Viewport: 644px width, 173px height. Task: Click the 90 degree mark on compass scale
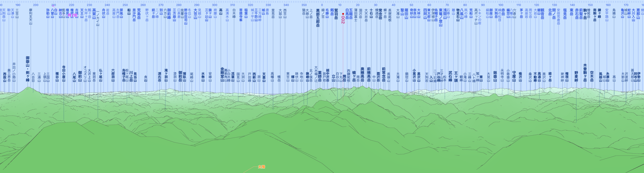[x=483, y=5]
